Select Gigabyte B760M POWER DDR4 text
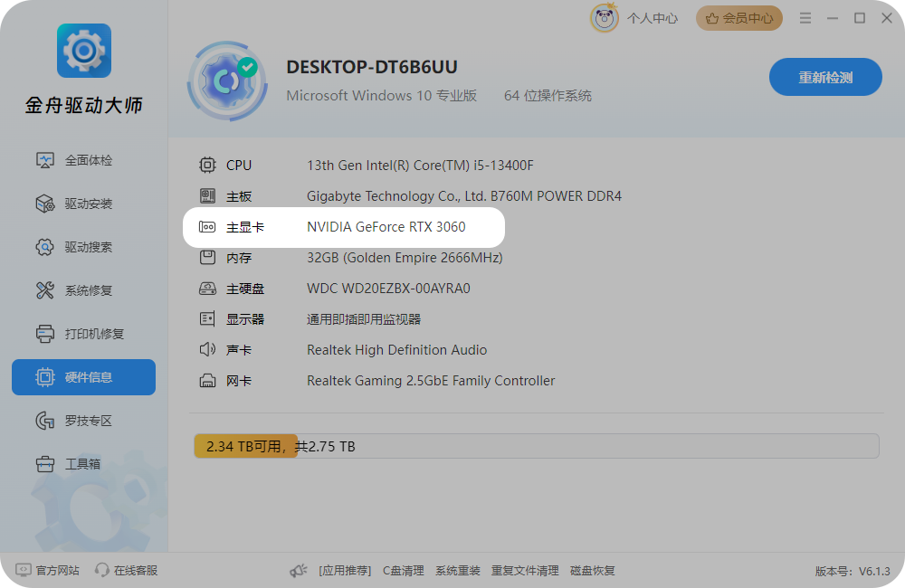The image size is (905, 588). click(x=464, y=196)
